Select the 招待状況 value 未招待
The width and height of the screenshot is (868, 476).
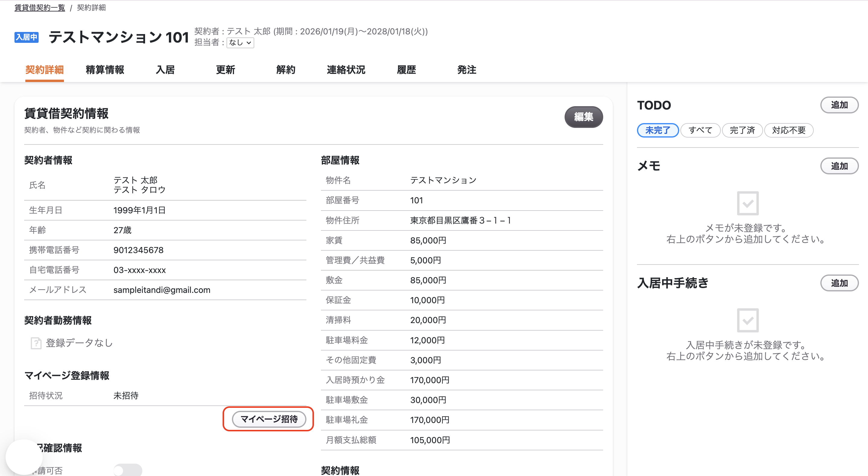click(x=126, y=395)
